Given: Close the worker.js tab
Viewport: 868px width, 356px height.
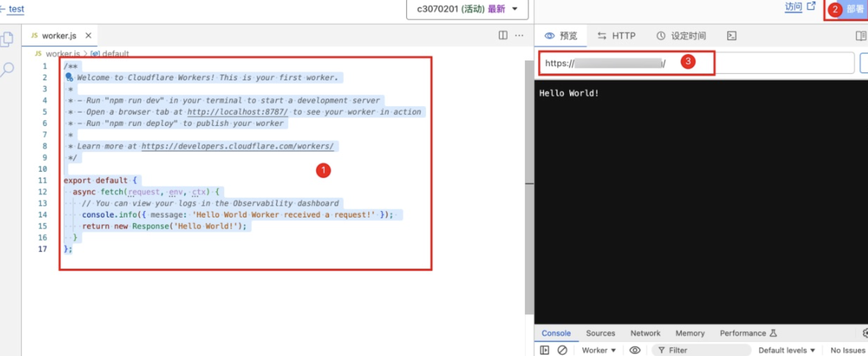Looking at the screenshot, I should [x=88, y=36].
